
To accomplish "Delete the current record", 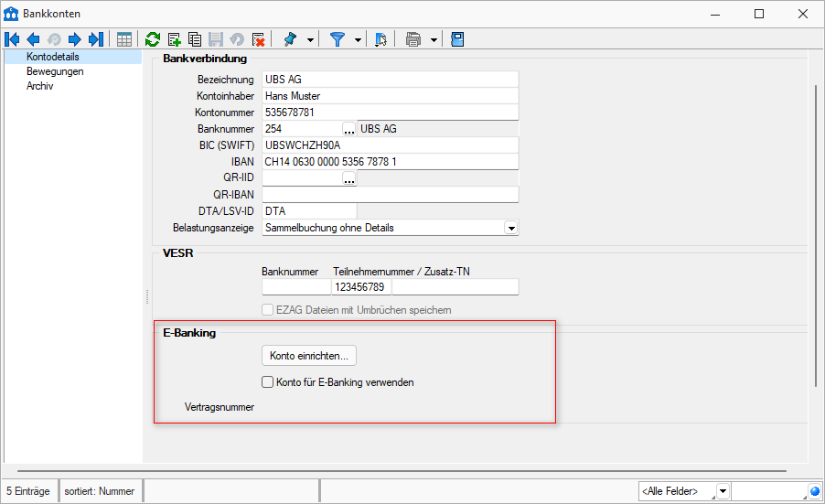I will coord(258,39).
